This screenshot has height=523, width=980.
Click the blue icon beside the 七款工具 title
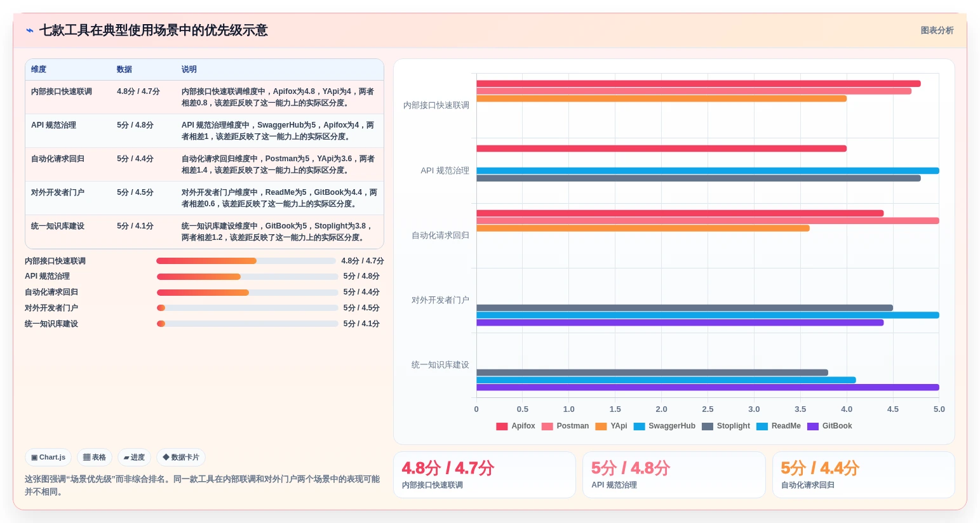pyautogui.click(x=29, y=30)
